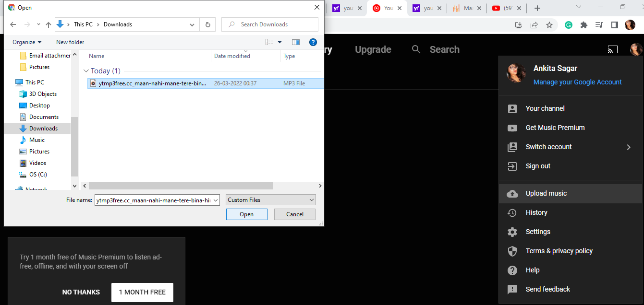The width and height of the screenshot is (644, 305).
Task: Click the Upload music cloud icon
Action: [x=512, y=193]
